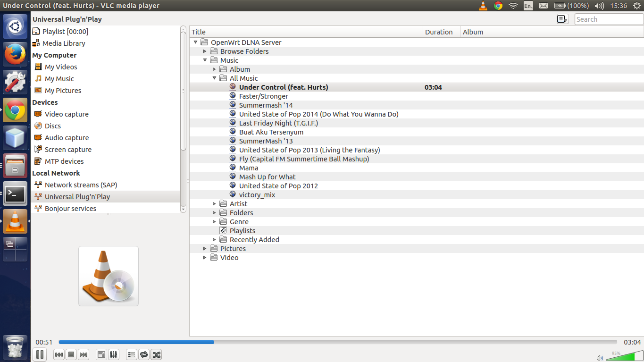644x362 pixels.
Task: Pause the current playback
Action: (x=40, y=354)
